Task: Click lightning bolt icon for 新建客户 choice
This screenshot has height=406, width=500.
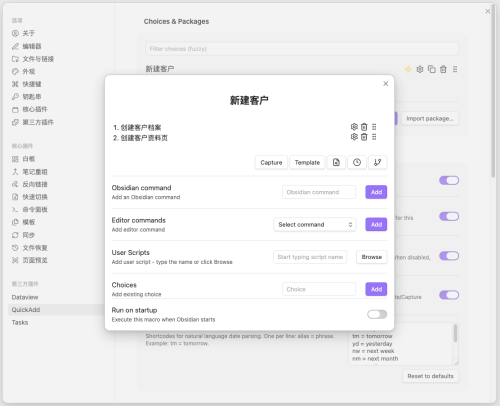Action: [x=408, y=69]
